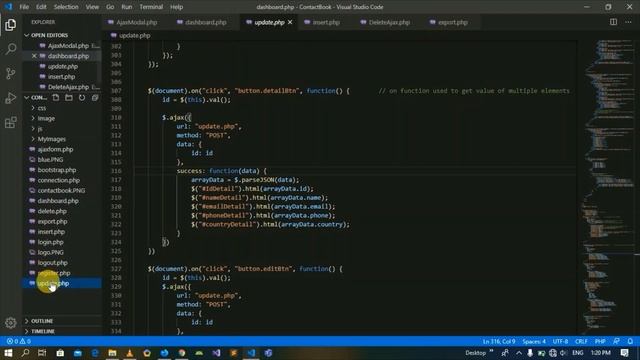This screenshot has width=640, height=360.
Task: Open delete.php in file explorer
Action: tap(52, 211)
